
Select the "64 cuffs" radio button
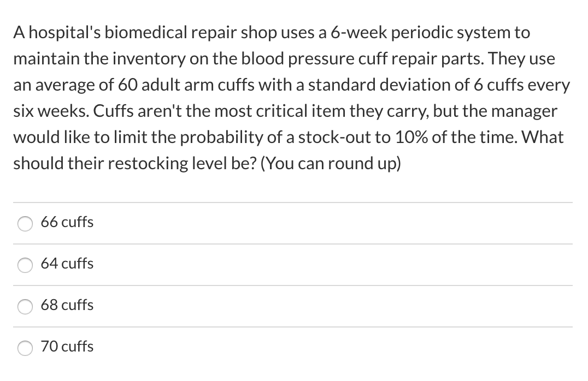coord(25,265)
